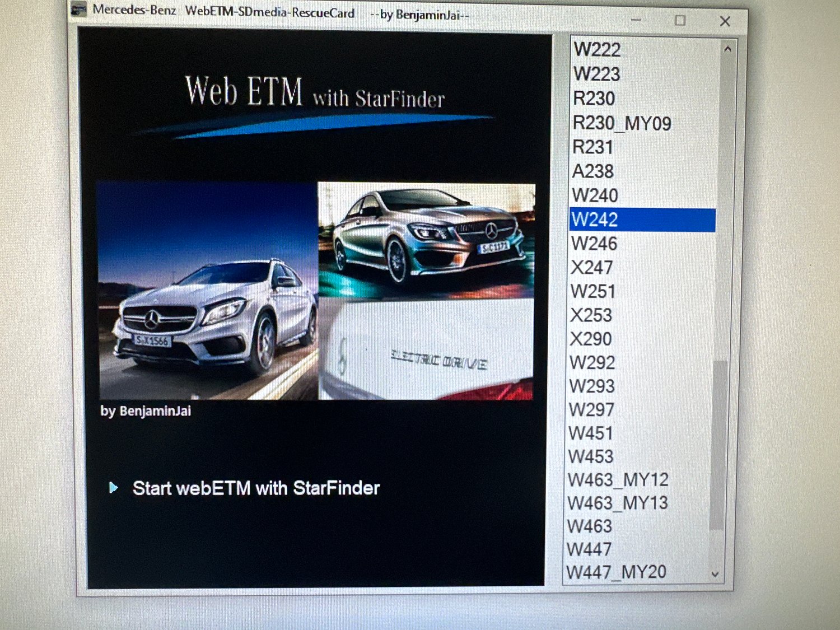840x630 pixels.
Task: Click the highlighted W242 entry
Action: click(x=643, y=220)
